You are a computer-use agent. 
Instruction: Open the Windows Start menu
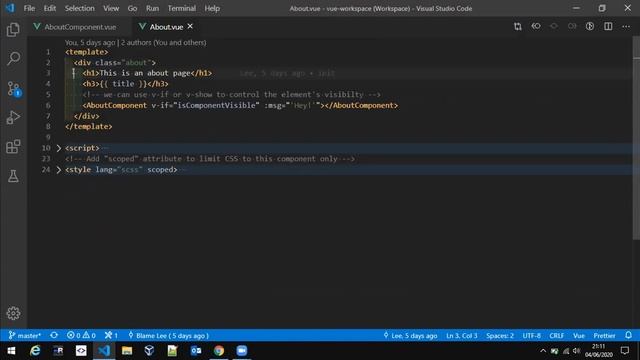pos(11,351)
